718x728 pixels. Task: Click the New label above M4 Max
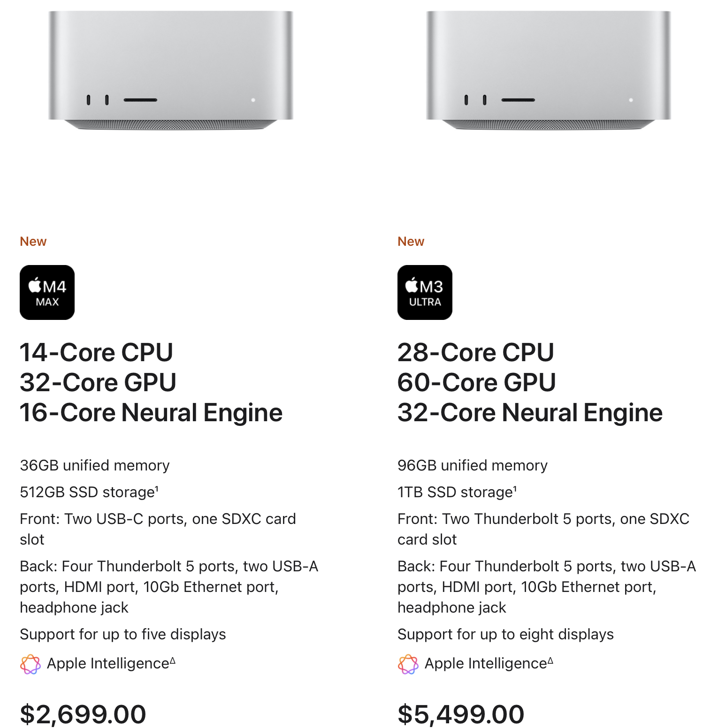pyautogui.click(x=33, y=241)
